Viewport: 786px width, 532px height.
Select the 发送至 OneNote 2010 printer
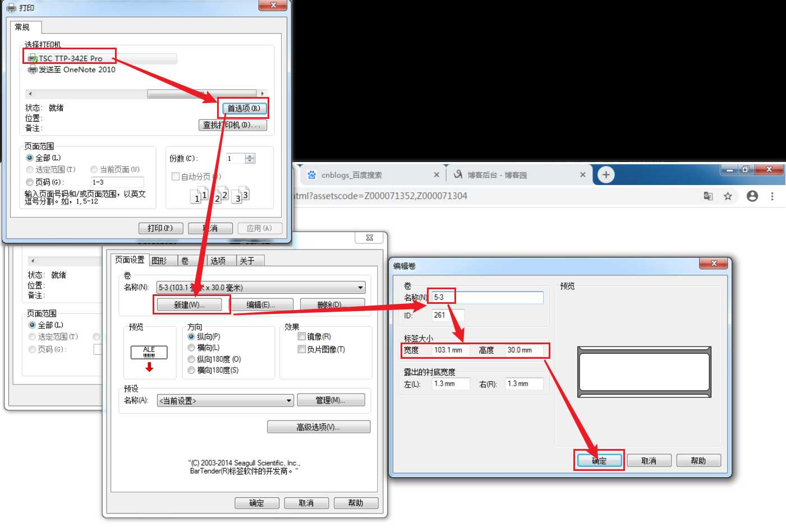[72, 70]
